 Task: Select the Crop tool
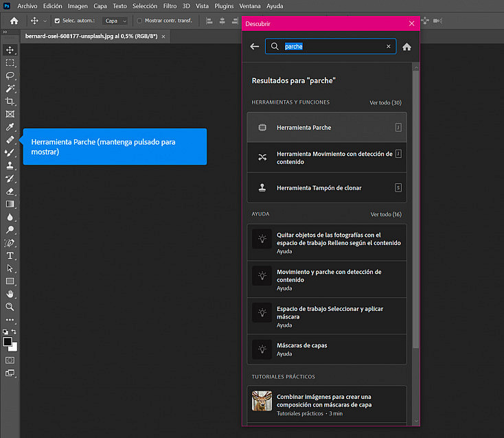[x=10, y=102]
